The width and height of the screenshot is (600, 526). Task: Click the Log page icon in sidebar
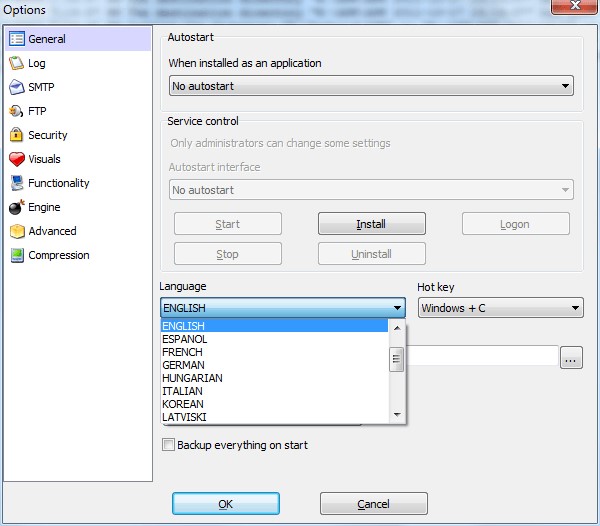tap(16, 63)
